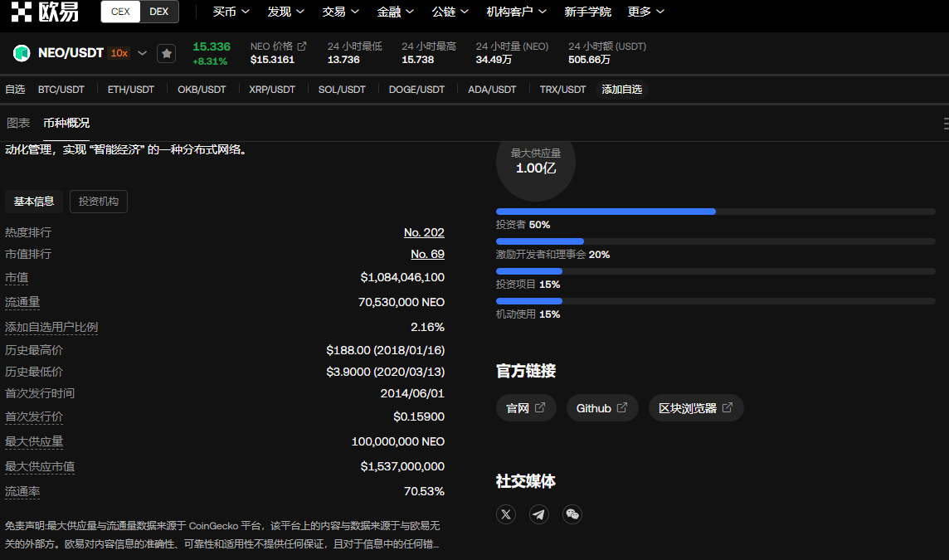
Task: Switch to DEX mode
Action: pos(158,12)
